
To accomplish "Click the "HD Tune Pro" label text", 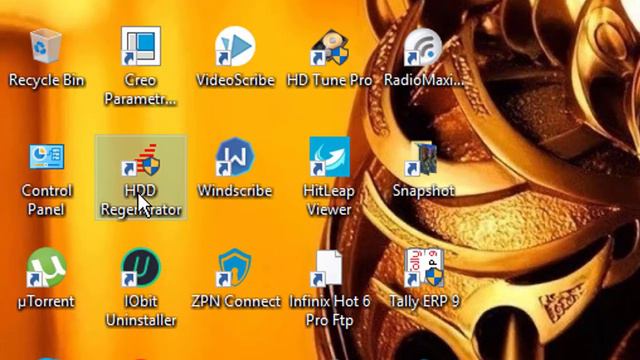I will 329,80.
